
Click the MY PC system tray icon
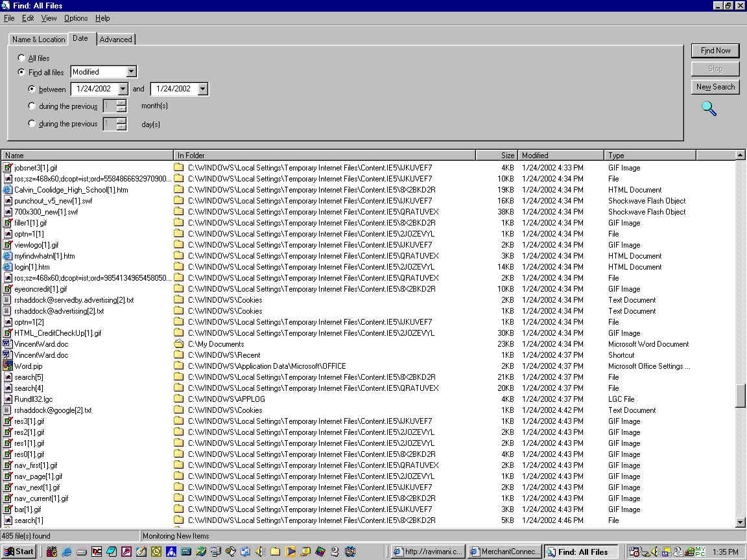pos(700,552)
